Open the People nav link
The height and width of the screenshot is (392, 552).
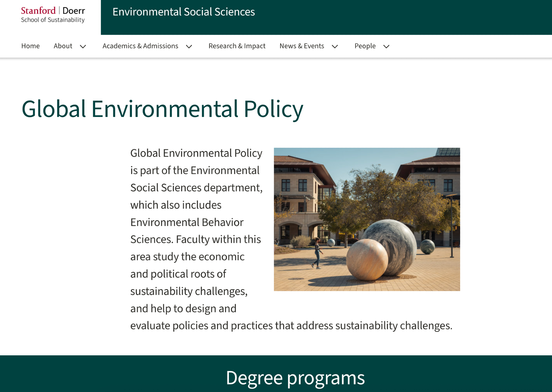click(365, 46)
